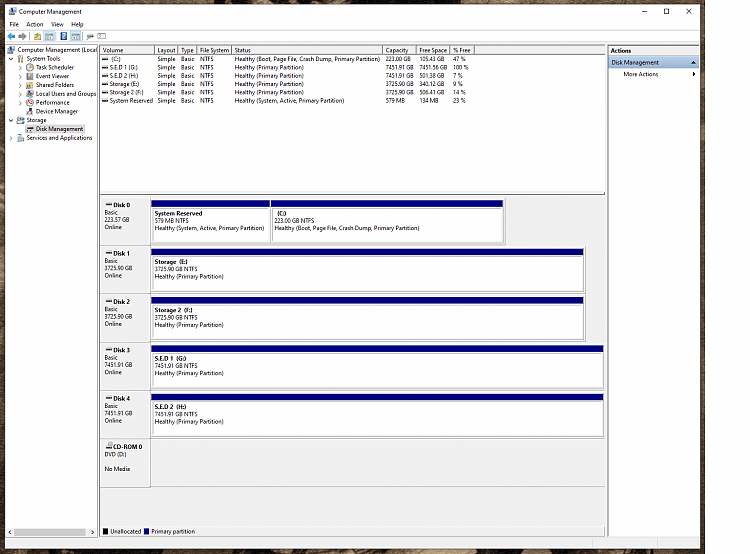The image size is (750, 554).
Task: Select the Storage 2 (F:) partition block
Action: click(x=367, y=318)
